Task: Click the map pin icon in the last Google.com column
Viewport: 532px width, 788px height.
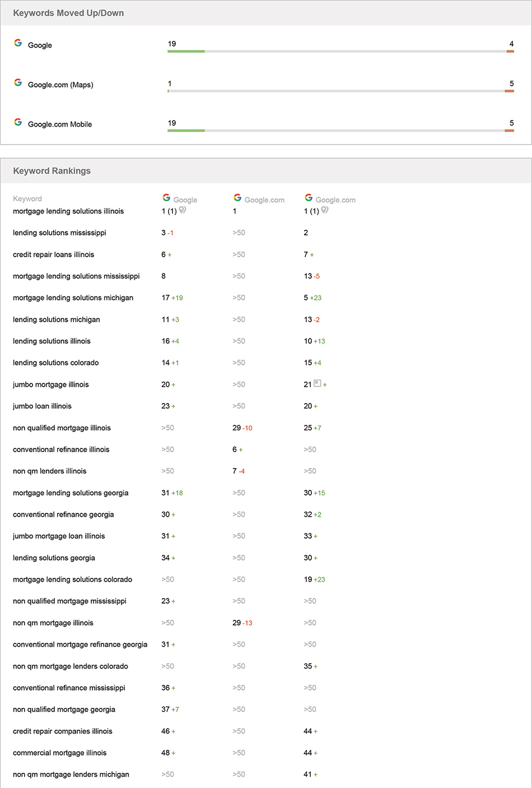Action: (325, 210)
